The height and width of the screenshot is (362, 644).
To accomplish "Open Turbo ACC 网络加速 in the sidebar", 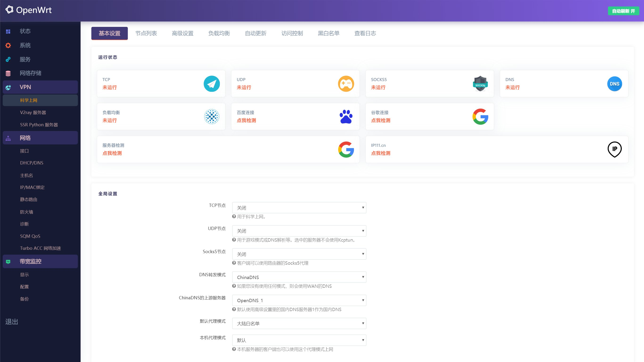I will [x=41, y=248].
